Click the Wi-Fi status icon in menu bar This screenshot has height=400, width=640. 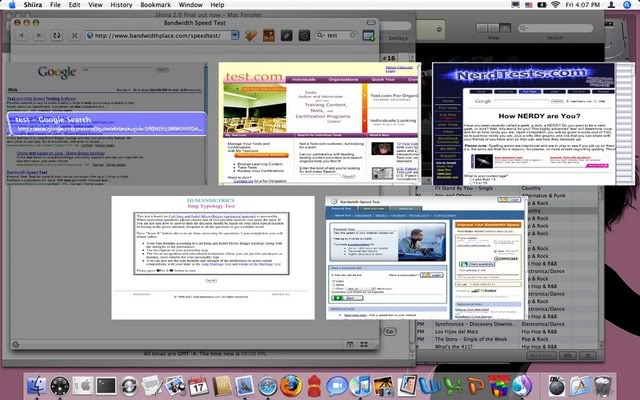[x=555, y=5]
